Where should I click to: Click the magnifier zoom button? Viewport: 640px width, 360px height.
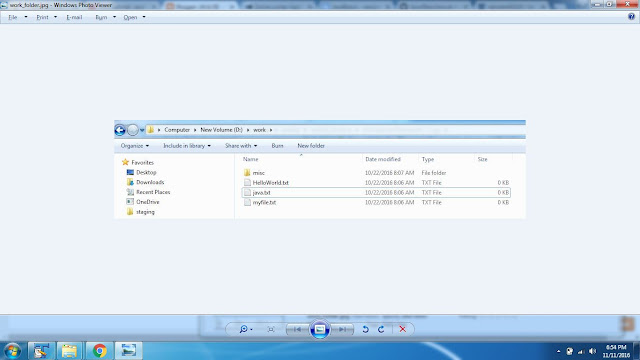243,329
